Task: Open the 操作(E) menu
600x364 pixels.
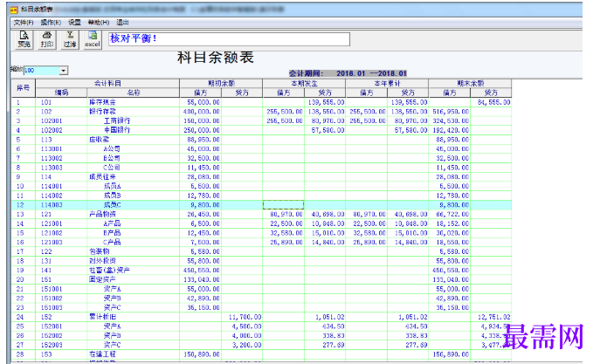Action: [x=51, y=23]
